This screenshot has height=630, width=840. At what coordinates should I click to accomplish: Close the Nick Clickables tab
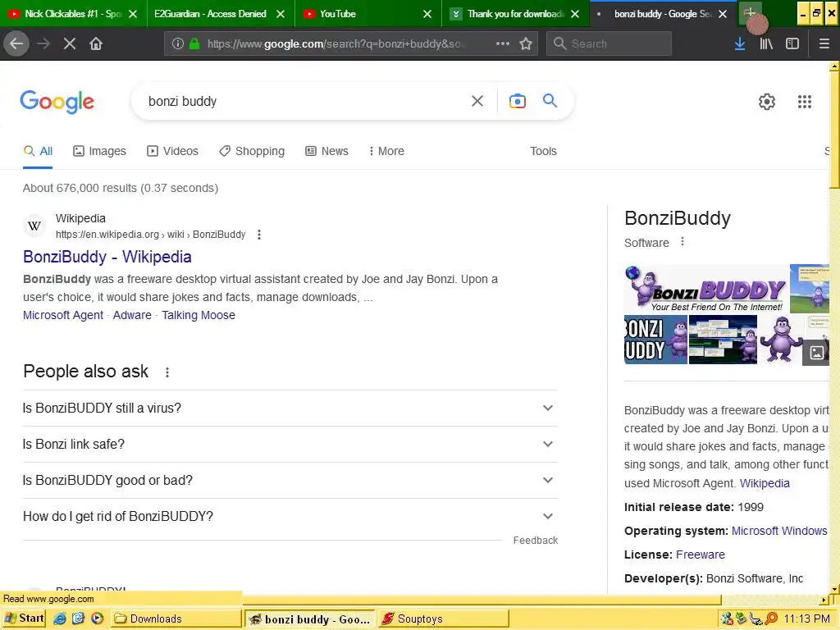click(x=134, y=13)
